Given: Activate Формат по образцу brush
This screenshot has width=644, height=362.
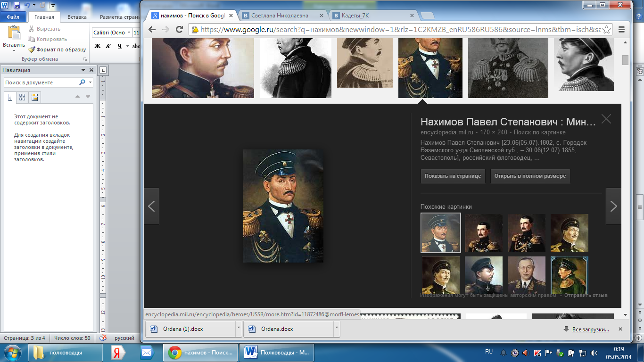Looking at the screenshot, I should pos(57,49).
